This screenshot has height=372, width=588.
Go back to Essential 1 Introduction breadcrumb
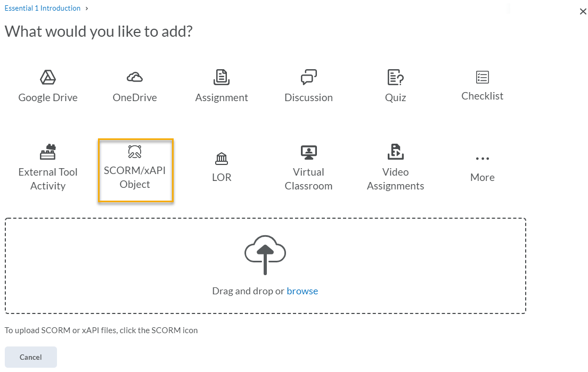[x=43, y=8]
